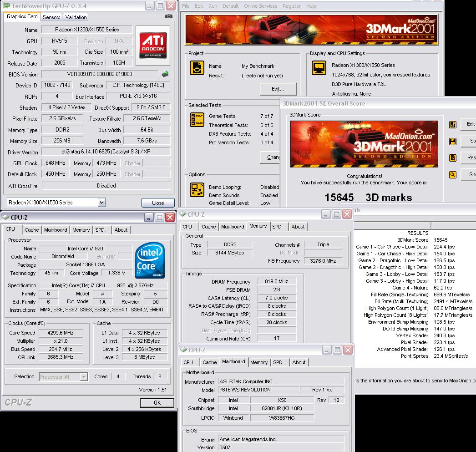476x452 pixels.
Task: Click the Southbridge 82801JR (ICH10R) field
Action: coord(282,408)
